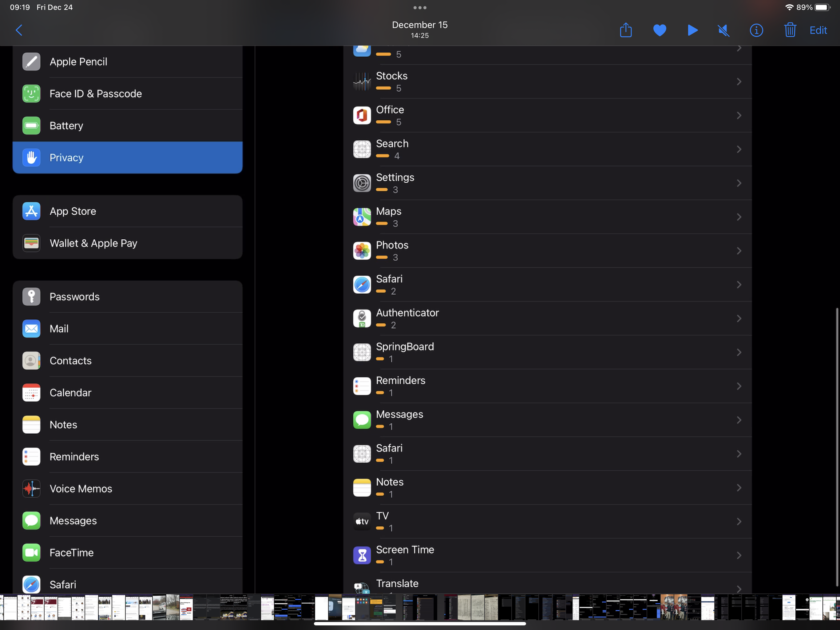The width and height of the screenshot is (840, 630).
Task: Play the video with play button
Action: click(x=692, y=30)
